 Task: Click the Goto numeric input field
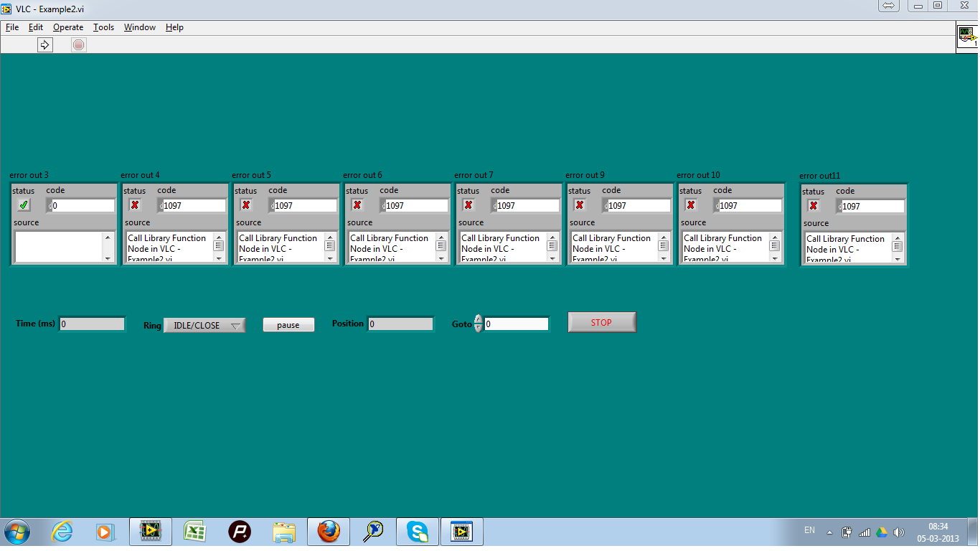pyautogui.click(x=517, y=324)
